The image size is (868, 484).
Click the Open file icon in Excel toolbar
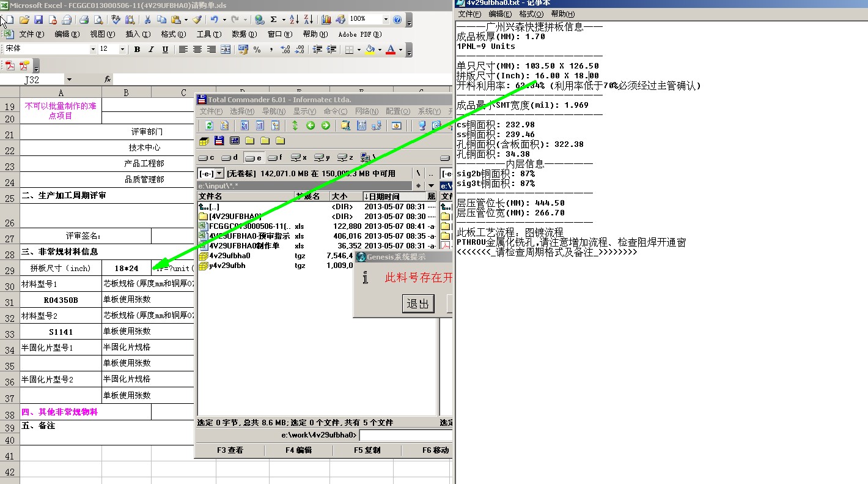click(x=24, y=20)
